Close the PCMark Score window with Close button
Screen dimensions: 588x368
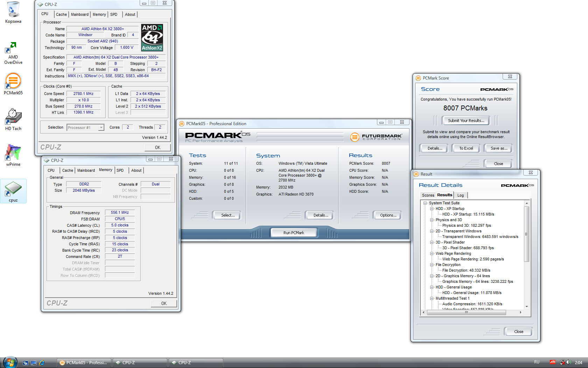click(498, 164)
